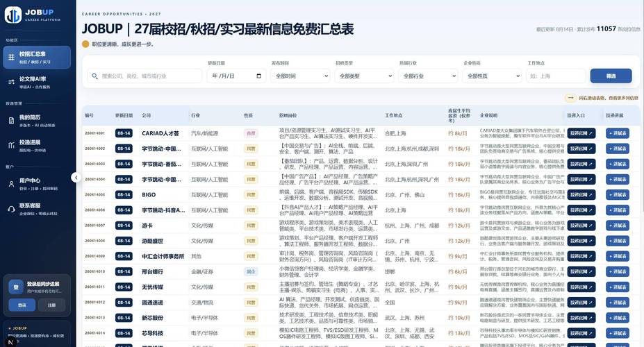Click the 08-14 date badge in 游卡 row
Viewport: 644px width, 347px height.
[x=124, y=226]
